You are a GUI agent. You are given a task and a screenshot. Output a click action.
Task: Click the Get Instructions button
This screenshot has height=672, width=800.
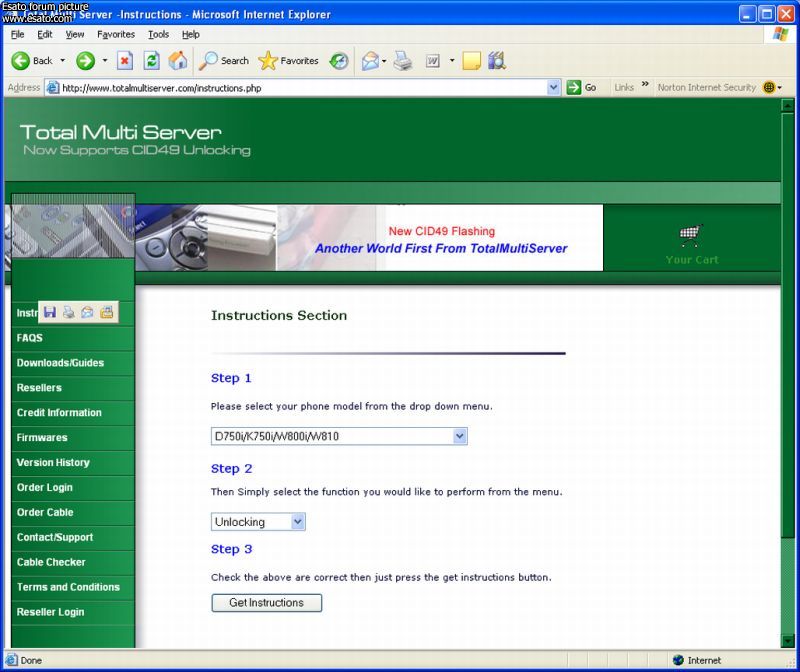[266, 603]
